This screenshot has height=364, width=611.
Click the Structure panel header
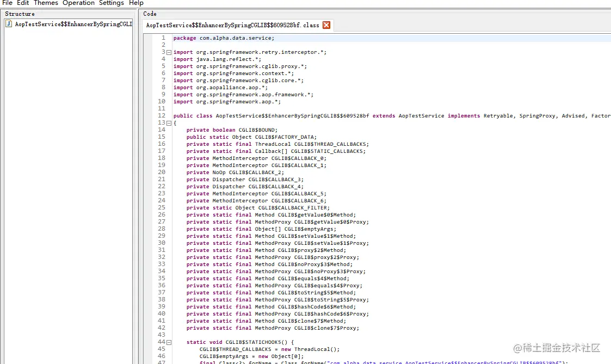click(20, 14)
